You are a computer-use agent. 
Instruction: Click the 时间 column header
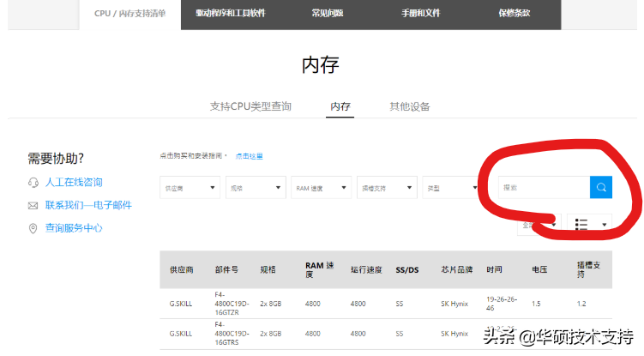tap(494, 269)
